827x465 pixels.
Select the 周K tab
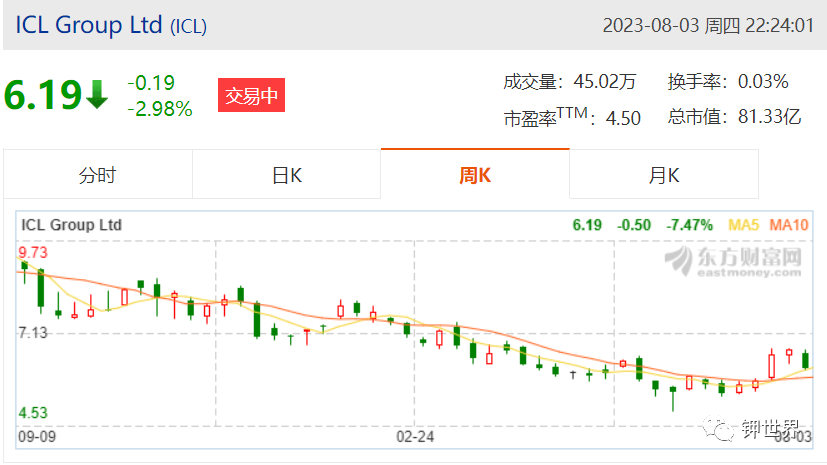pos(475,175)
